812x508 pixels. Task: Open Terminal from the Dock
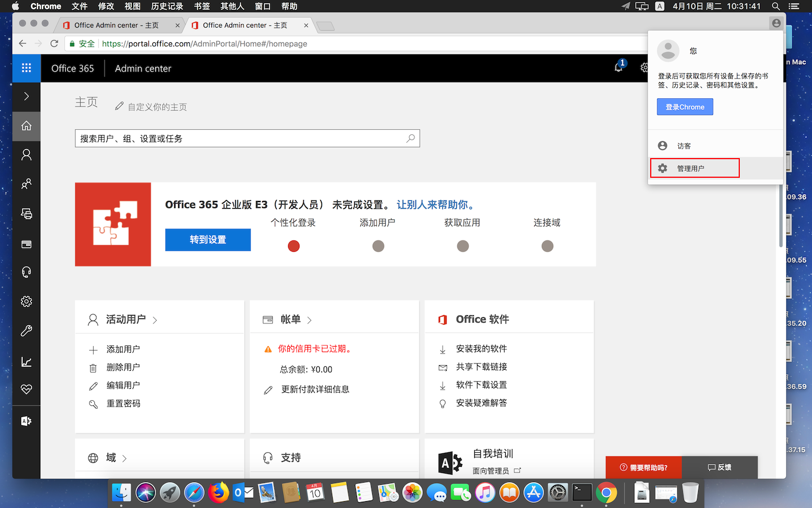tap(582, 493)
